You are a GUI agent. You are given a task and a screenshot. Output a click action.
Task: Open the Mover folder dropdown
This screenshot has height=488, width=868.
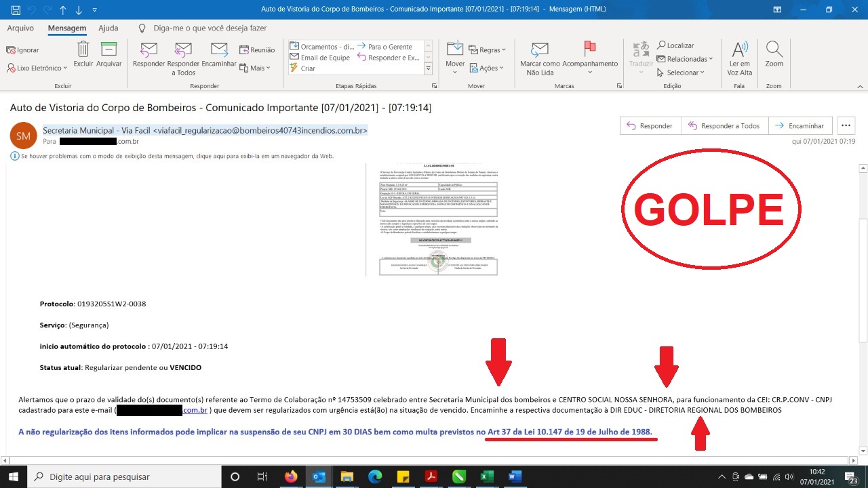coord(455,56)
